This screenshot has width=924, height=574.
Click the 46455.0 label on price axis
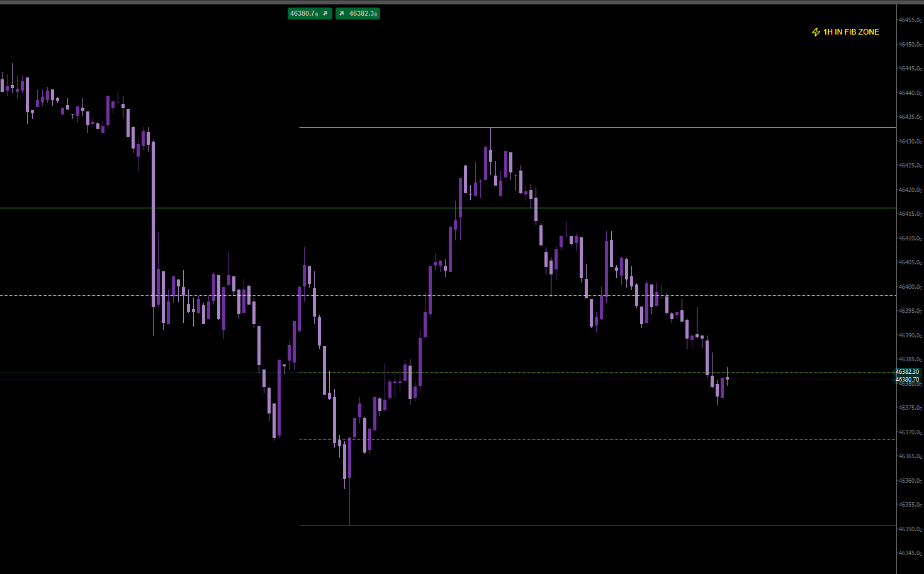[x=910, y=20]
